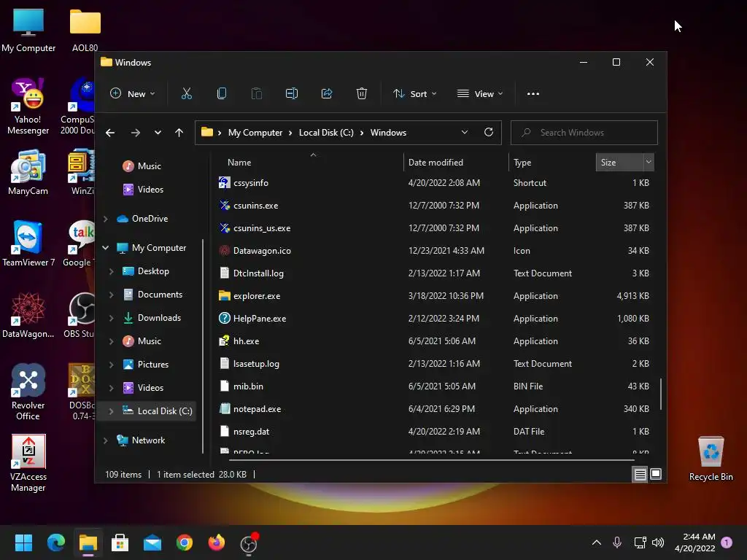Open Google Chrome from the taskbar
The height and width of the screenshot is (560, 747).
coord(185,542)
